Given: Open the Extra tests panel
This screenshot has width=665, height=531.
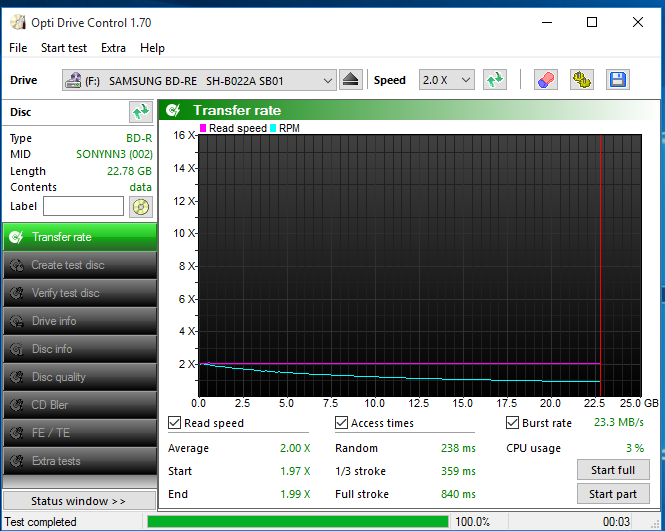Looking at the screenshot, I should coord(80,461).
